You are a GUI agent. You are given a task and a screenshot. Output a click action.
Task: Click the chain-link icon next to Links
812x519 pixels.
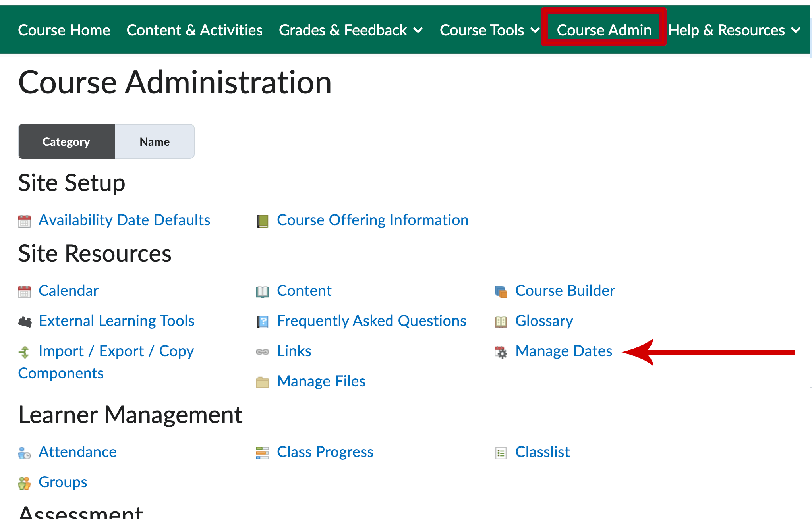point(263,352)
